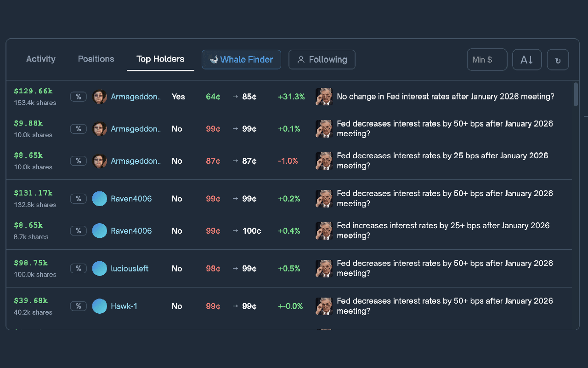This screenshot has width=588, height=368.
Task: Click market thumbnail for No change in Fed rates
Action: (x=324, y=97)
